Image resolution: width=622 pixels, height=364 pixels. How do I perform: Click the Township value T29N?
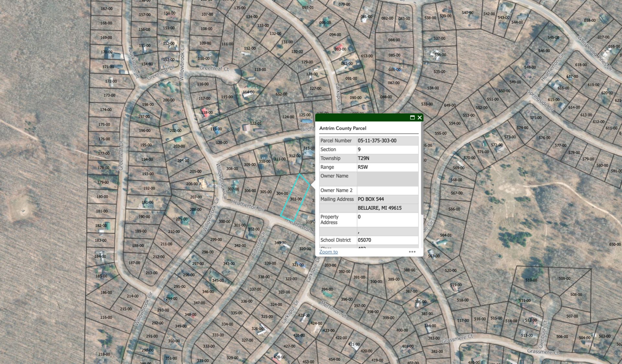pyautogui.click(x=363, y=158)
